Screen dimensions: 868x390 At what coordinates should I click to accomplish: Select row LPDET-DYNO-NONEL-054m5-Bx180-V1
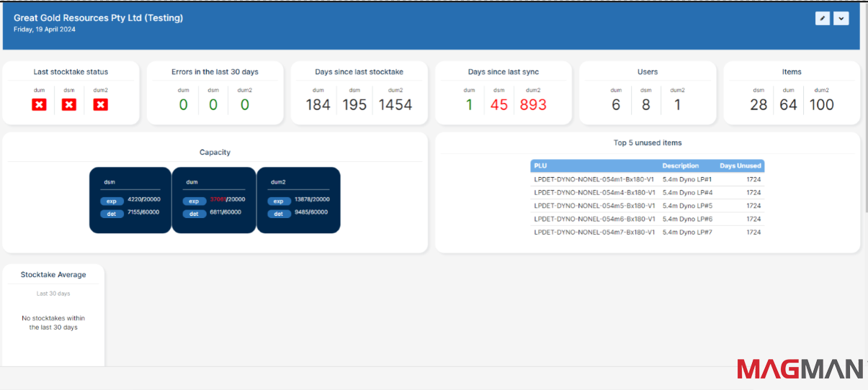click(x=647, y=206)
